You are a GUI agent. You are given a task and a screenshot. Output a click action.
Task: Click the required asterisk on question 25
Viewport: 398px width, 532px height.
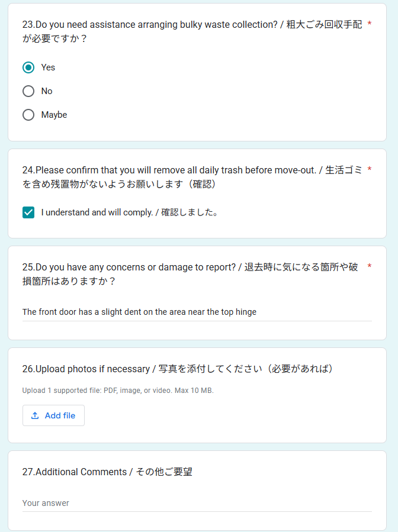[370, 267]
